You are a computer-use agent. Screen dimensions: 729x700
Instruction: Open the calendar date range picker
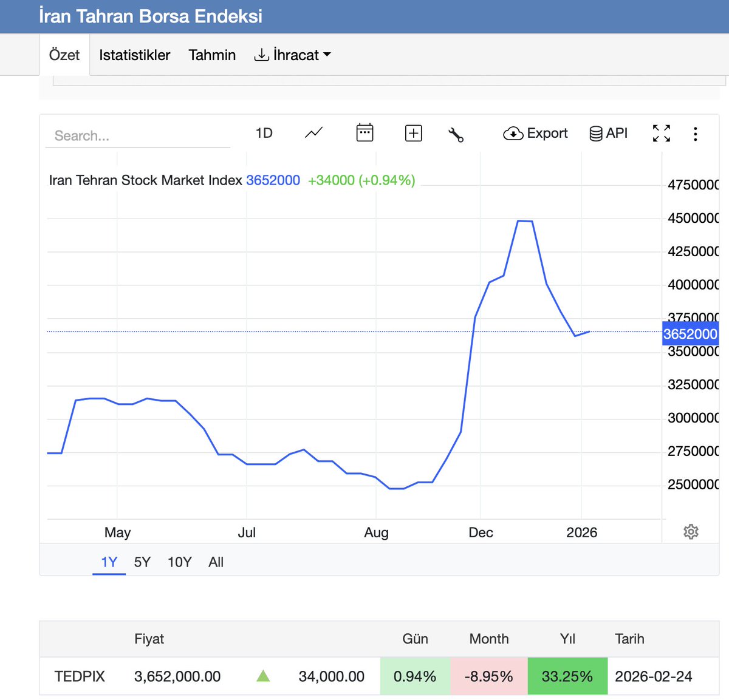coord(364,133)
